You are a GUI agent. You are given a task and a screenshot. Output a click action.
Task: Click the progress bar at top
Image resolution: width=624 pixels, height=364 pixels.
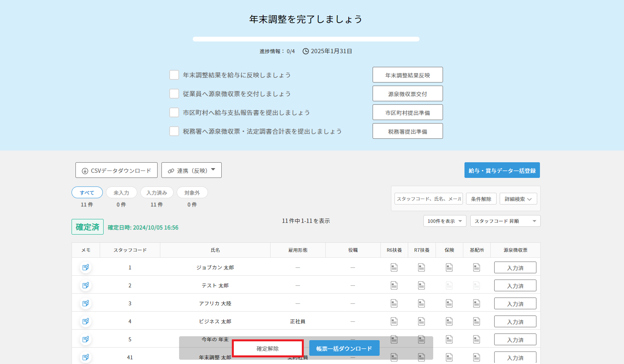(x=306, y=39)
